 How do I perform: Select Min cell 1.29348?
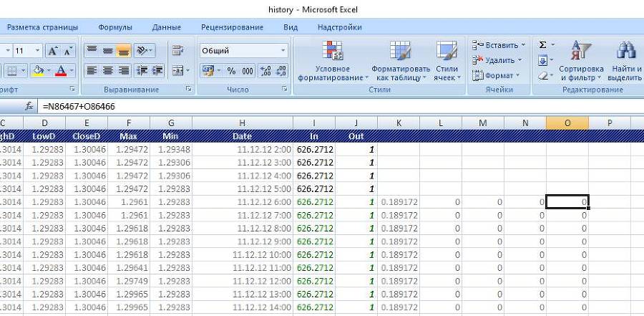pyautogui.click(x=171, y=149)
